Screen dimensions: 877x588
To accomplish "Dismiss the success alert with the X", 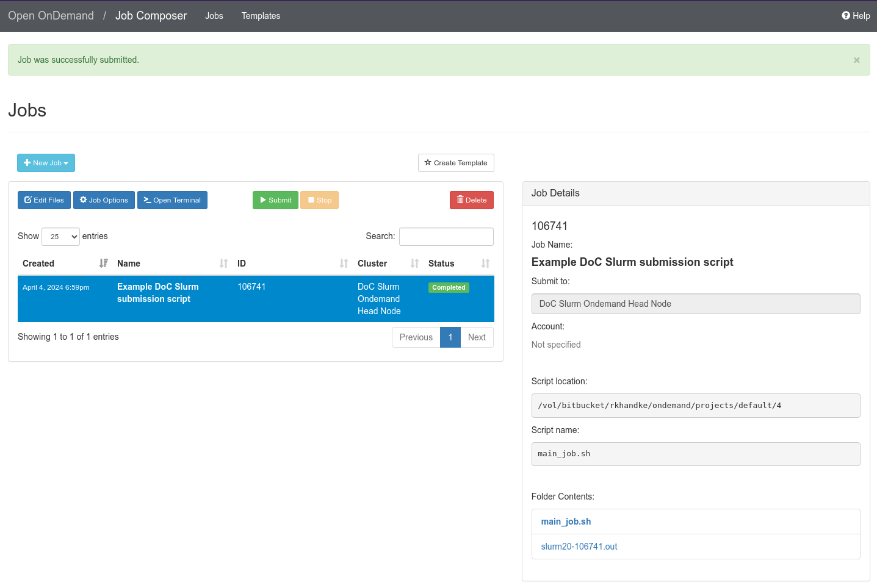I will tap(856, 60).
